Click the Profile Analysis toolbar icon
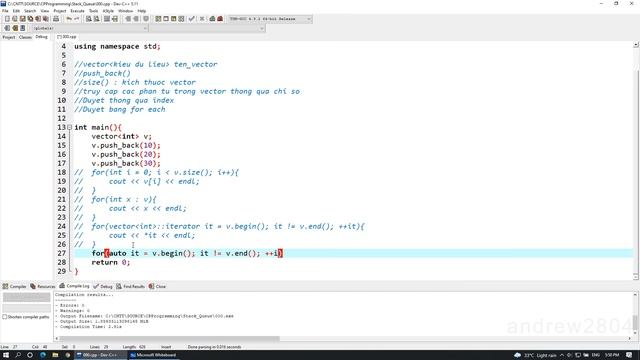 [x=212, y=19]
